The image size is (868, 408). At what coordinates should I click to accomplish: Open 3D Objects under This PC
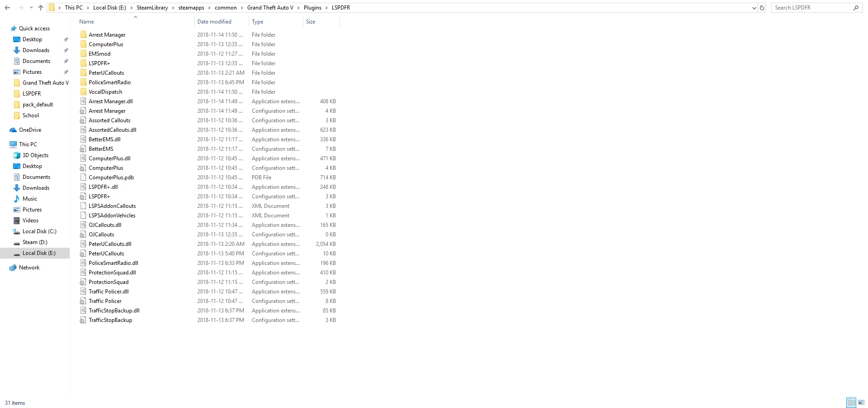[35, 155]
